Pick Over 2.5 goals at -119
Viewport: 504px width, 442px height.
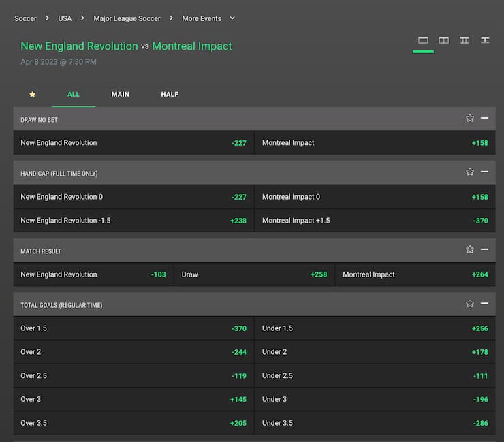[x=133, y=376]
